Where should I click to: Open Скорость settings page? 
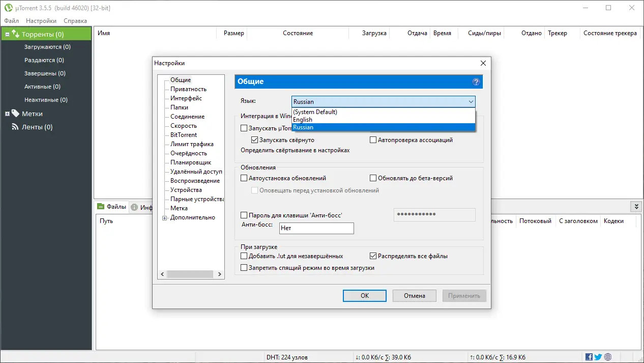[x=184, y=126]
